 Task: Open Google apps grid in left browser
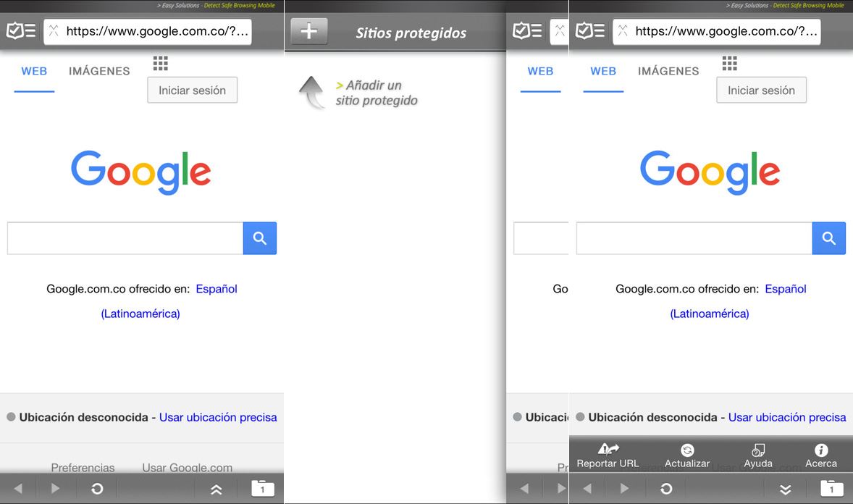click(x=161, y=63)
